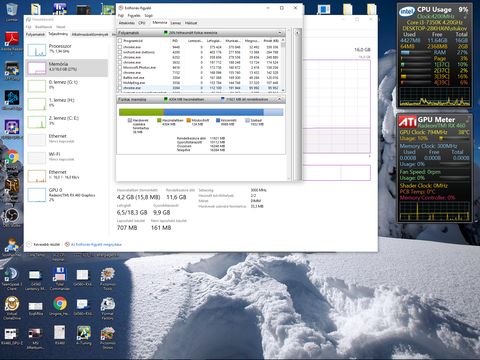Click the Resource Monitor icon next to bottom link

point(67,244)
